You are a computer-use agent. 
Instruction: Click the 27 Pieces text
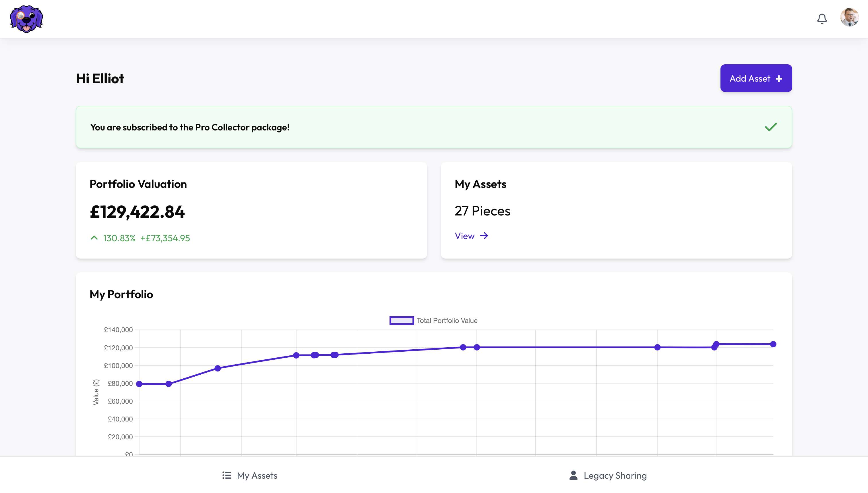(483, 211)
